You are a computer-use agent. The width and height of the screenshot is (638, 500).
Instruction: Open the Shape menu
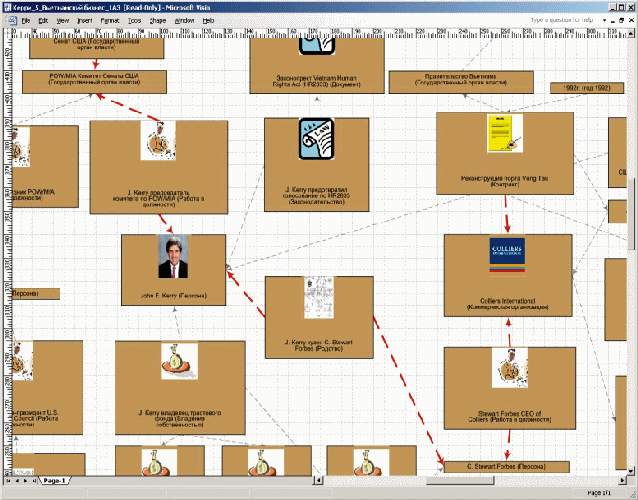[158, 20]
